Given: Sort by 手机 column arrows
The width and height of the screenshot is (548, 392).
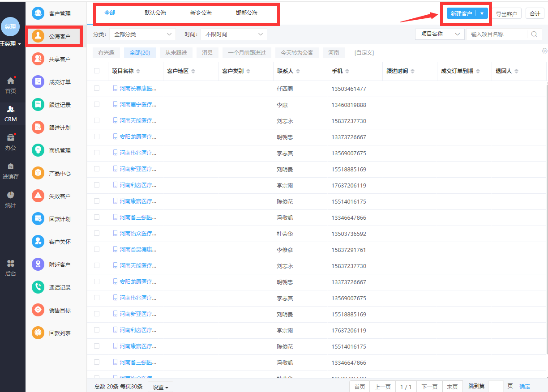Looking at the screenshot, I should click(347, 71).
